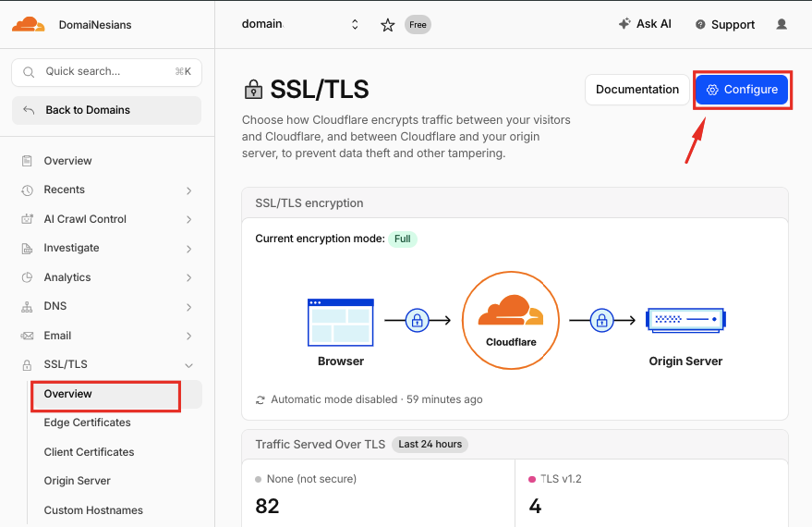812x527 pixels.
Task: Open Custom Hostnames page
Action: 93,510
